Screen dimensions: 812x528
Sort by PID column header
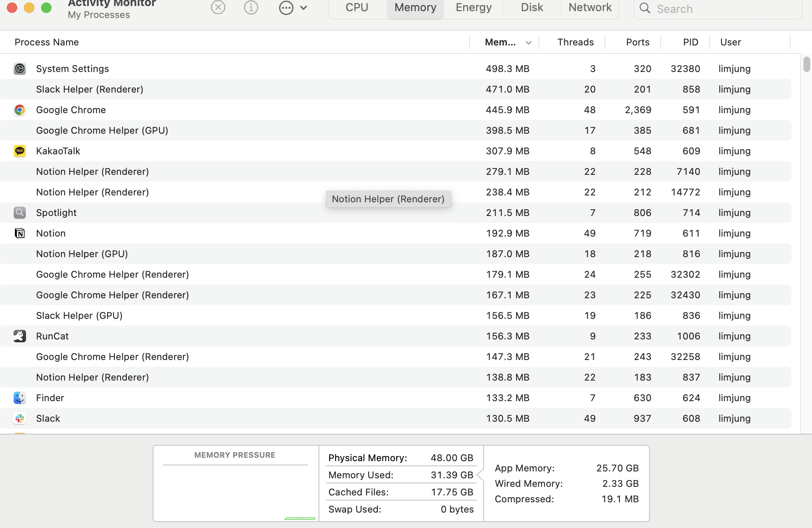(x=691, y=42)
